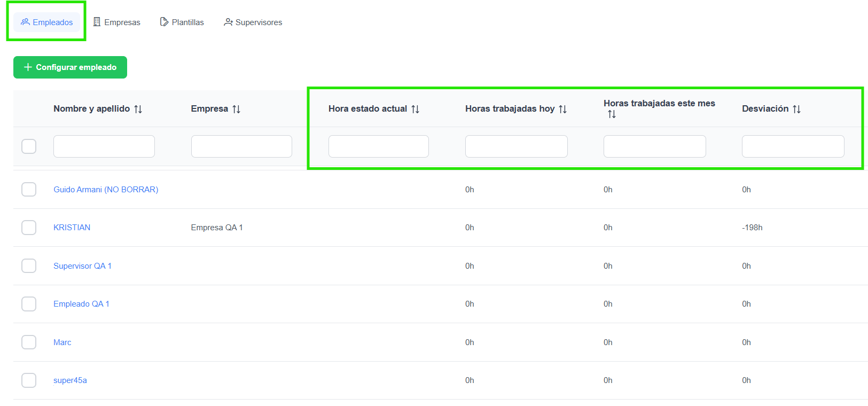
Task: Click the -198h deviation value
Action: tap(752, 228)
